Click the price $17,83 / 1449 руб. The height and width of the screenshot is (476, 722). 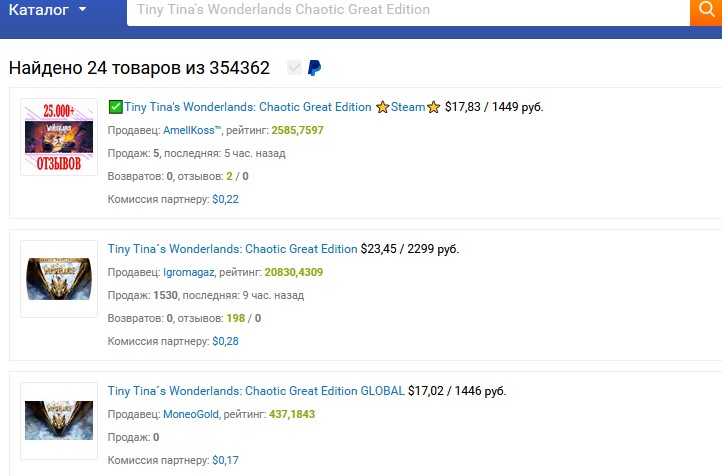tap(494, 107)
